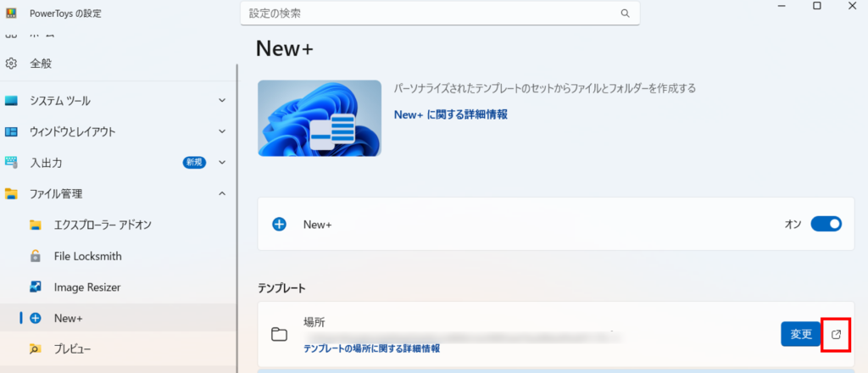This screenshot has width=868, height=373.
Task: Focus the 設定の検索 search box
Action: (x=440, y=14)
